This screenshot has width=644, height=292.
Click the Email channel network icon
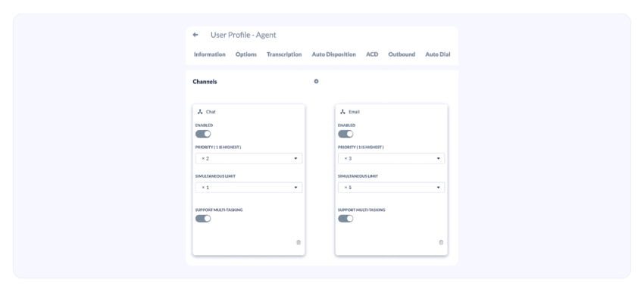point(342,111)
